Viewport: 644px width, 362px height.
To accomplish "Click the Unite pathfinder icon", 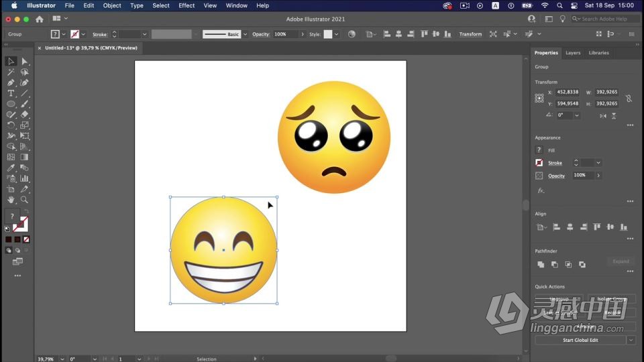I will [x=541, y=265].
